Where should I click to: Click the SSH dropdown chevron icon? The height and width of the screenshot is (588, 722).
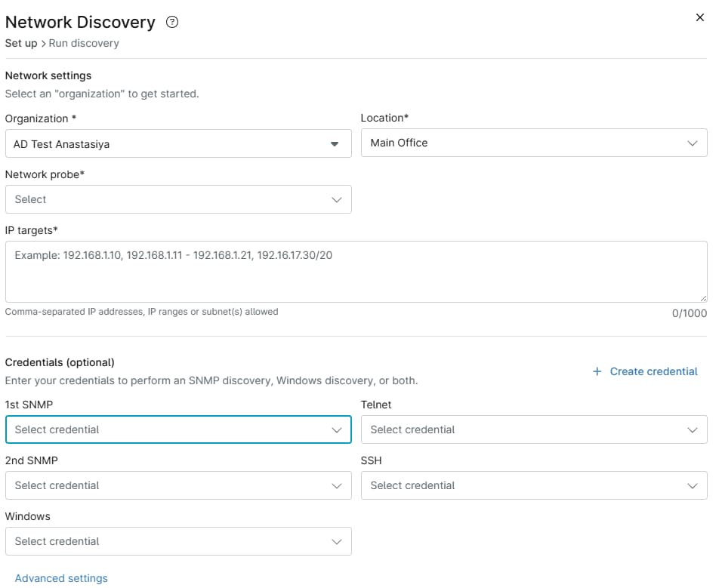(x=692, y=485)
